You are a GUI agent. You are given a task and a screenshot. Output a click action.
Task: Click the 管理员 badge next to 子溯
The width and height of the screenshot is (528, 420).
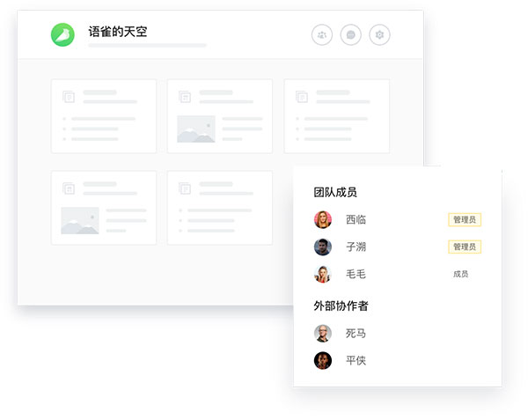click(x=465, y=247)
